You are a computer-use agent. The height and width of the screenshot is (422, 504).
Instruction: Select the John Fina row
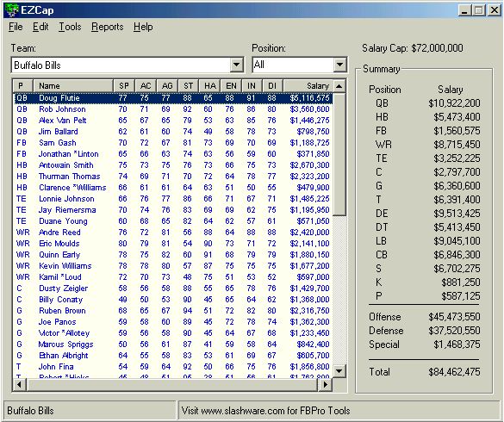(x=173, y=366)
